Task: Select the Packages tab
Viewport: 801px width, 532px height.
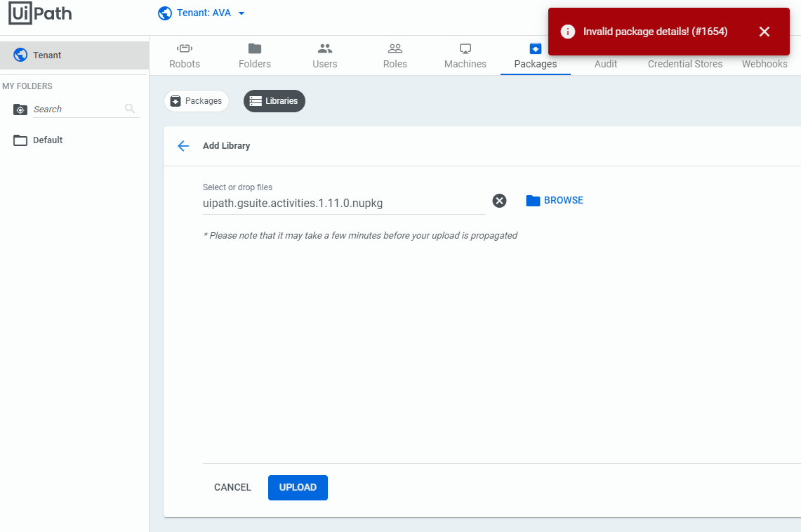Action: click(x=536, y=56)
